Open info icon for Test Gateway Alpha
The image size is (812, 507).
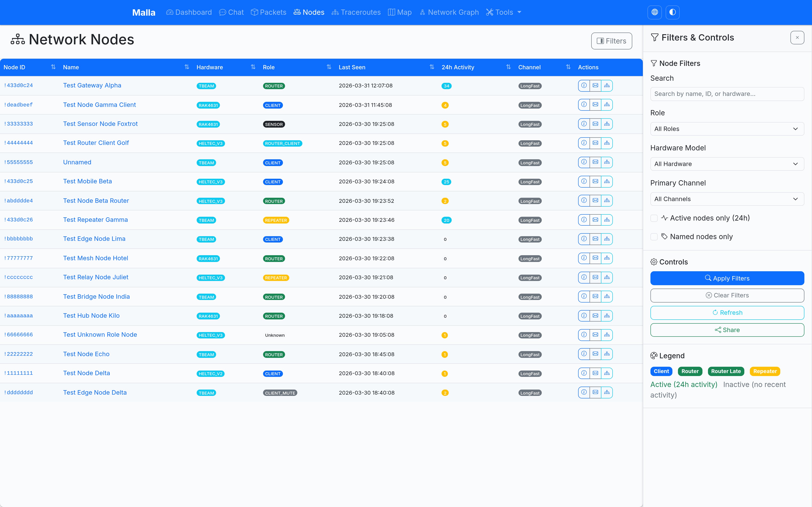pos(584,86)
